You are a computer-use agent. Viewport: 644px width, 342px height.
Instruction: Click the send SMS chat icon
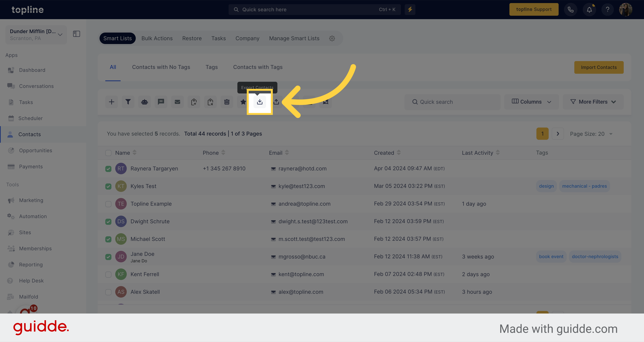coord(161,102)
